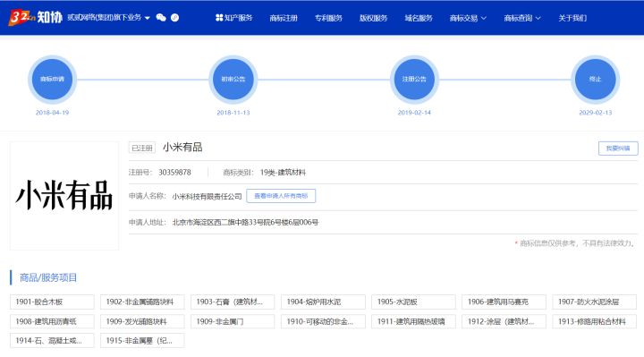Select registration number 30359878
Screen dimensions: 644x357
pos(174,172)
